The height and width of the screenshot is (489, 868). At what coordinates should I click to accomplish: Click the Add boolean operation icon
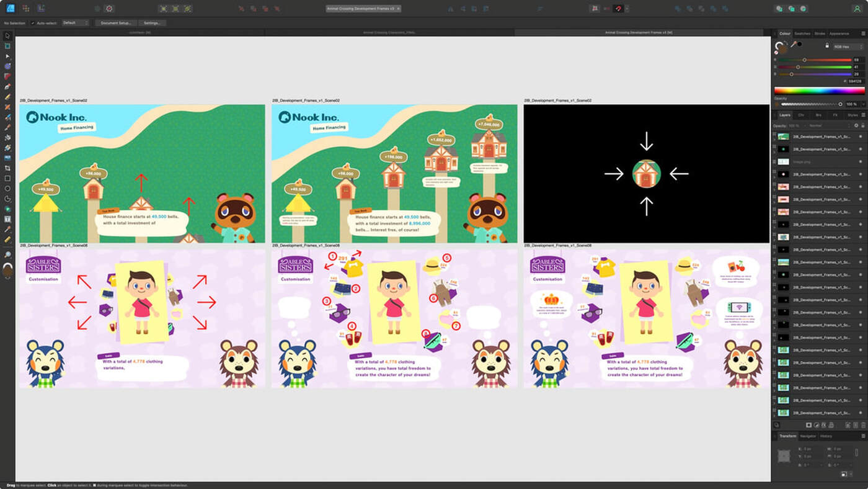click(x=678, y=9)
